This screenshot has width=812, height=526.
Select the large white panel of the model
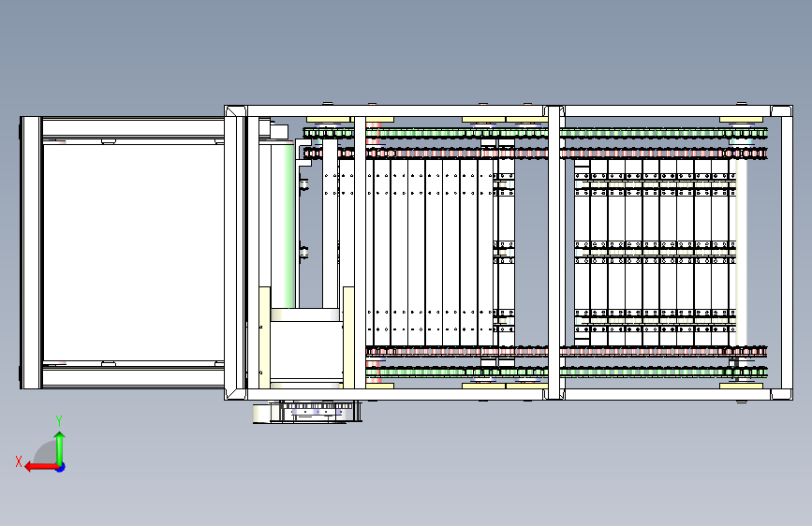[x=133, y=252]
